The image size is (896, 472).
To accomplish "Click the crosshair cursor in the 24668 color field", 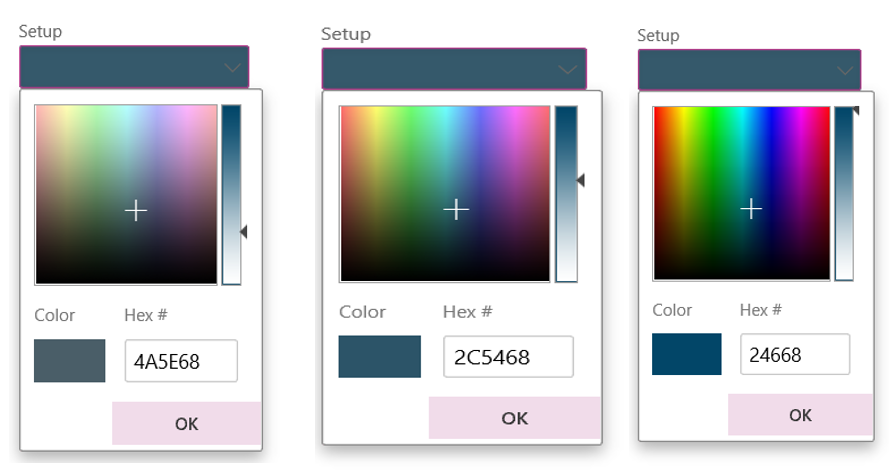I will pos(750,208).
